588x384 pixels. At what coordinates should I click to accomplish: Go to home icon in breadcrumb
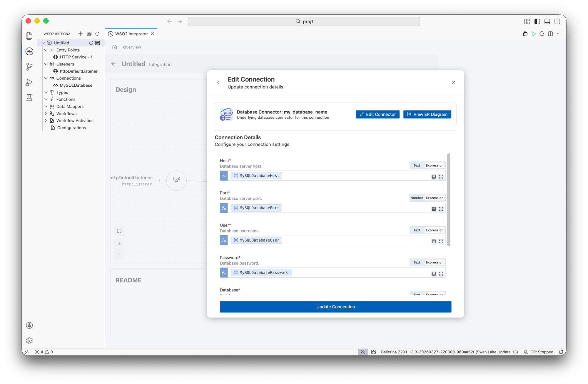click(115, 47)
